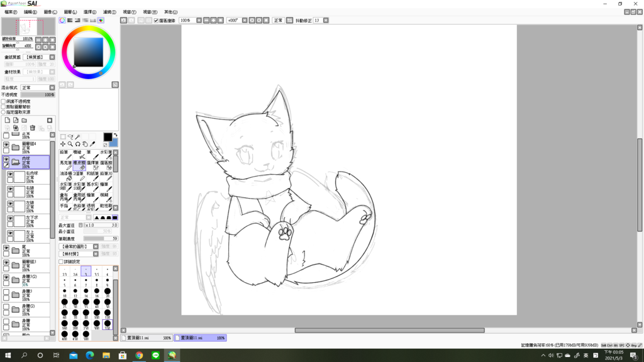Open the 畫紙質感 texture dropdown
Viewport: 644px width, 362px height.
[52, 57]
